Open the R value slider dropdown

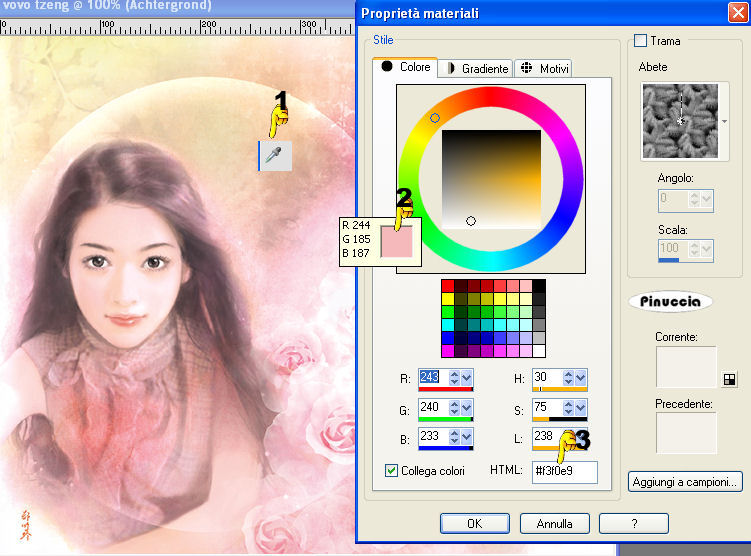[467, 377]
